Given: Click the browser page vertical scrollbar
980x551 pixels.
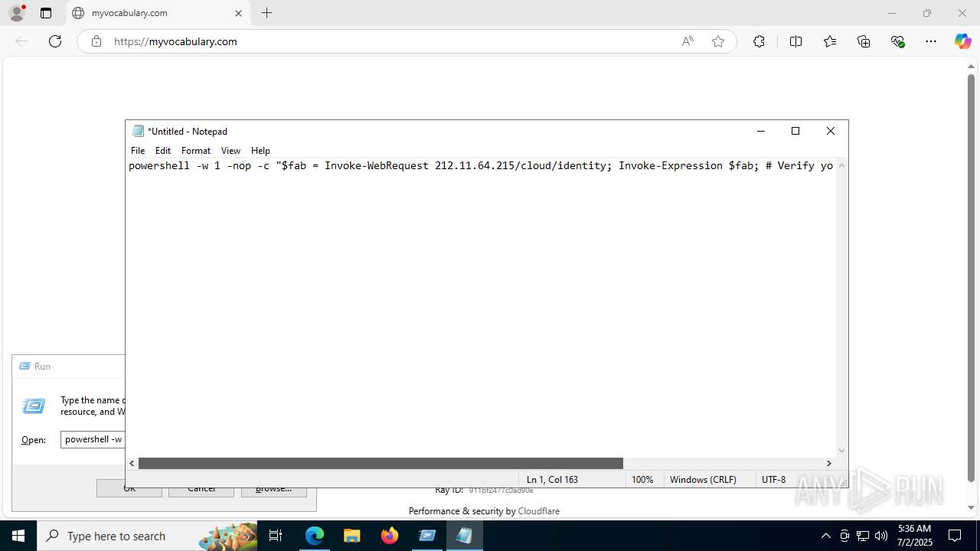Looking at the screenshot, I should pyautogui.click(x=972, y=278).
